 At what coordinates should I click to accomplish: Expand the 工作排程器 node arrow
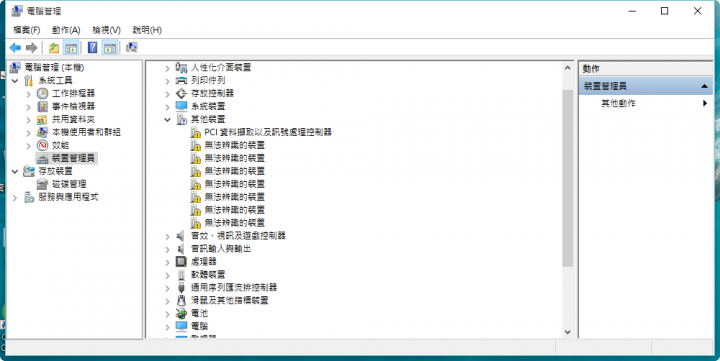tap(28, 94)
